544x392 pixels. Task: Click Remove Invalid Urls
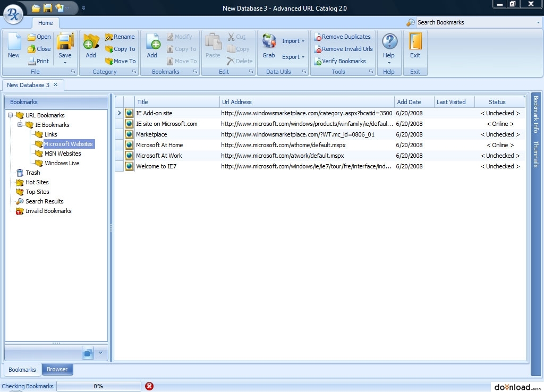[x=344, y=49]
